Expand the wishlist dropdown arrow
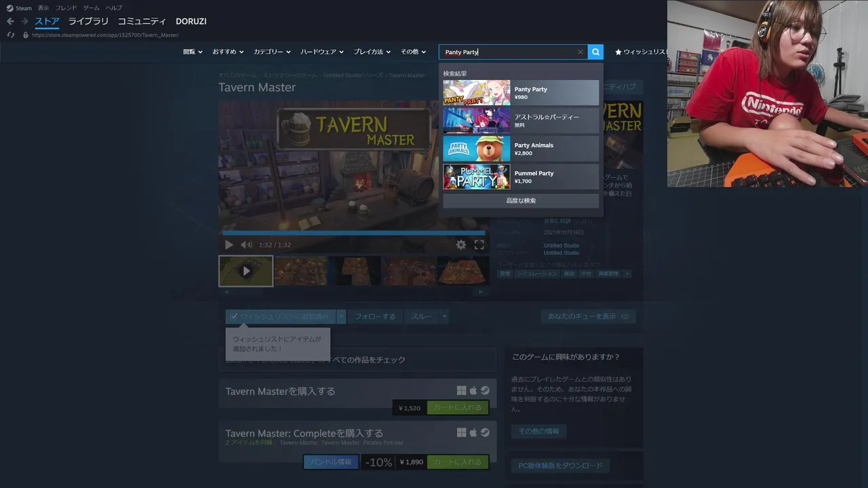The width and height of the screenshot is (868, 488). 342,317
